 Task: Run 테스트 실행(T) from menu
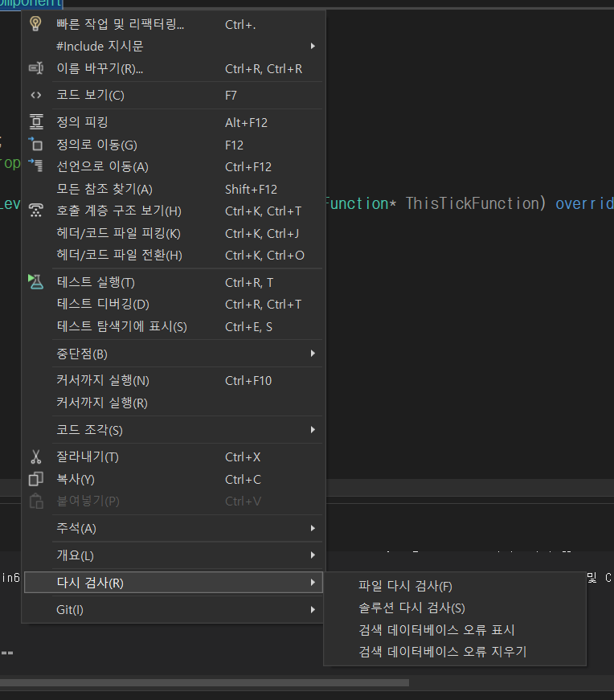click(x=174, y=282)
